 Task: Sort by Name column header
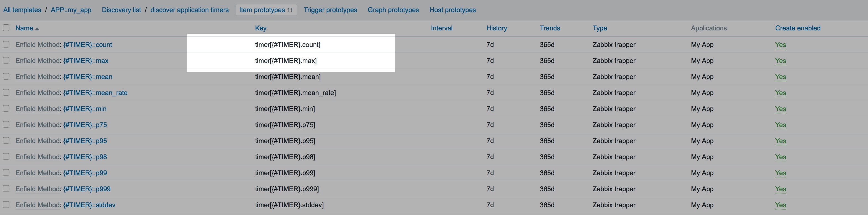pos(27,28)
